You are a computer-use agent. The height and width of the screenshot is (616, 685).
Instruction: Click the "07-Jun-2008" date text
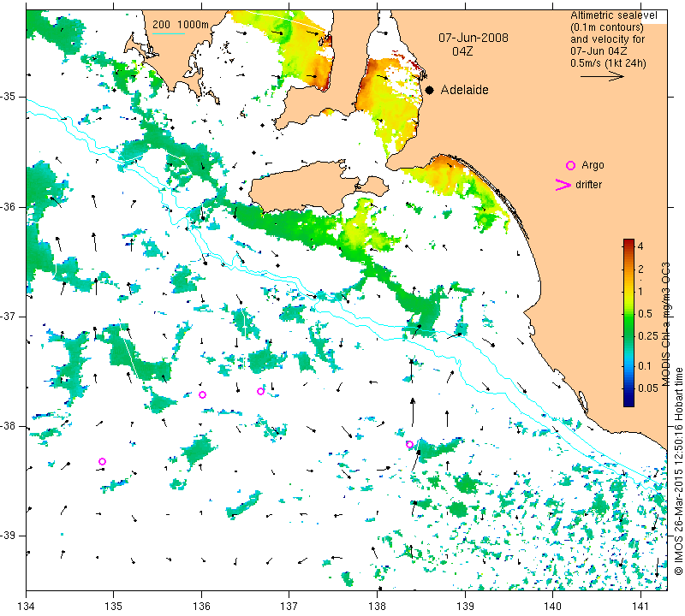(x=474, y=38)
